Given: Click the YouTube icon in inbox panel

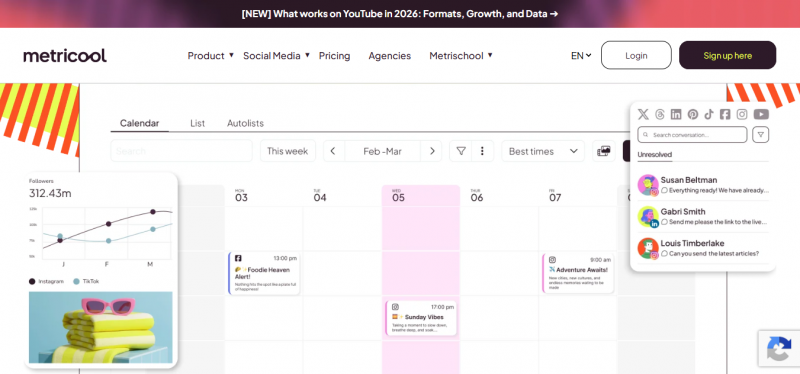Looking at the screenshot, I should [761, 114].
